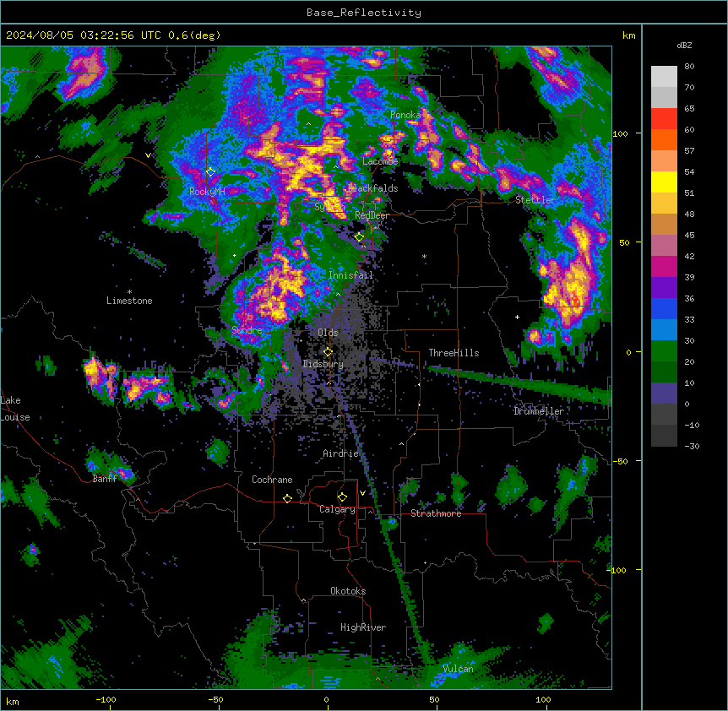Screen dimensions: 728x711
Task: Select the Blackfalds city label
Action: click(372, 188)
